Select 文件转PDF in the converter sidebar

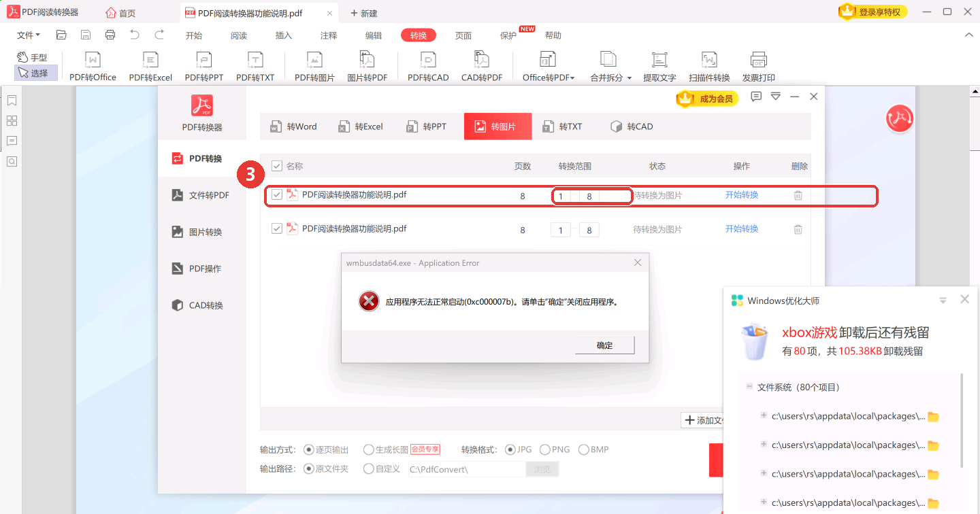[202, 195]
